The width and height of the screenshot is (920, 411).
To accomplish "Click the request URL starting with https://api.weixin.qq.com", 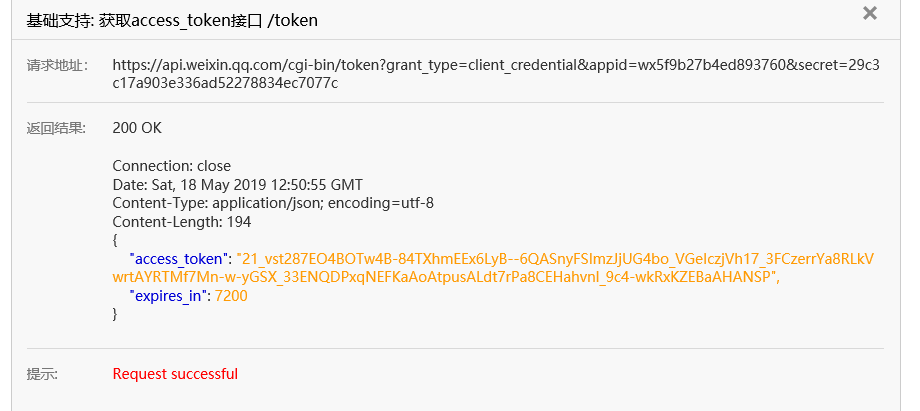I will point(495,65).
